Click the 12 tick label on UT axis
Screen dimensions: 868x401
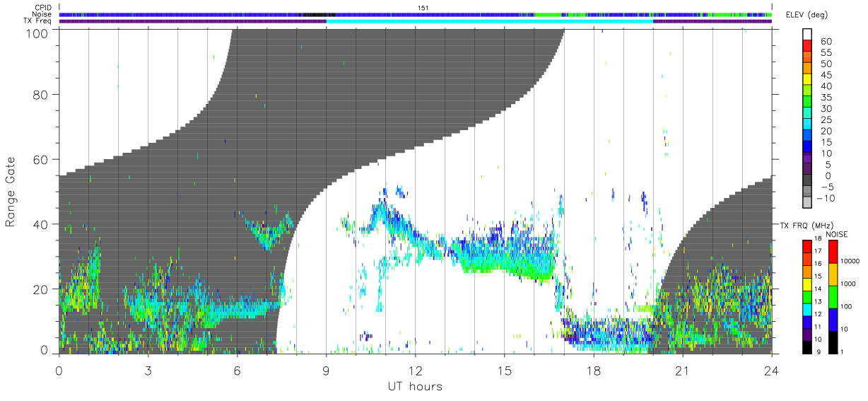point(415,370)
